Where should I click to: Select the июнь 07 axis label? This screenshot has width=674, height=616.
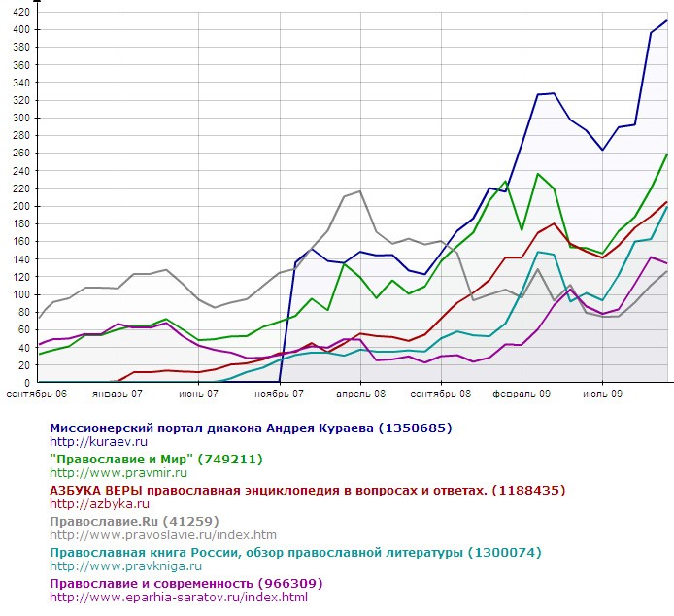198,394
